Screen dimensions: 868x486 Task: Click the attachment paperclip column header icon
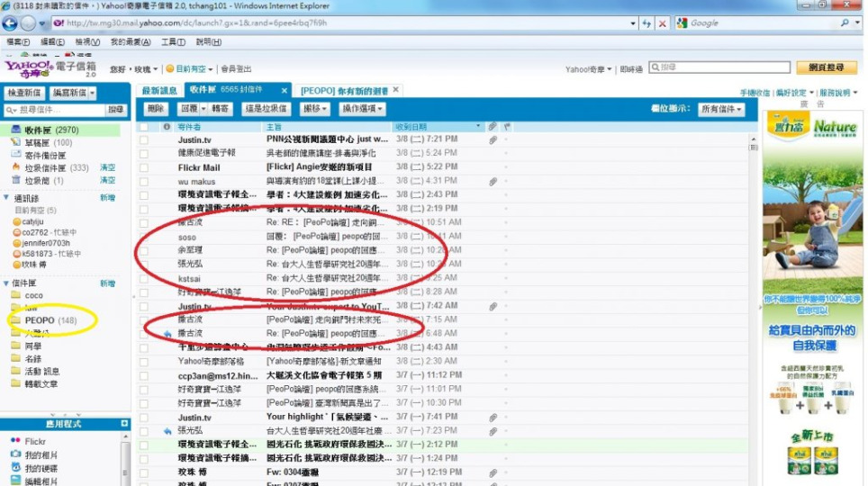[493, 127]
